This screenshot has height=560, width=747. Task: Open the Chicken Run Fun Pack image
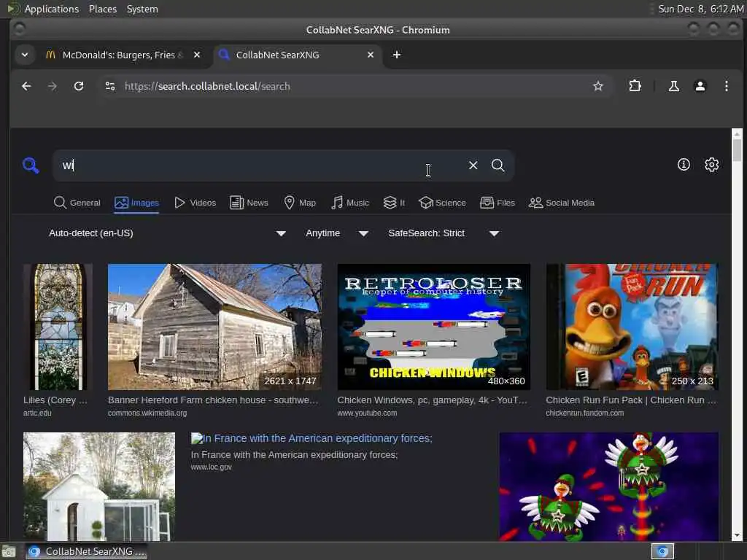pos(632,327)
